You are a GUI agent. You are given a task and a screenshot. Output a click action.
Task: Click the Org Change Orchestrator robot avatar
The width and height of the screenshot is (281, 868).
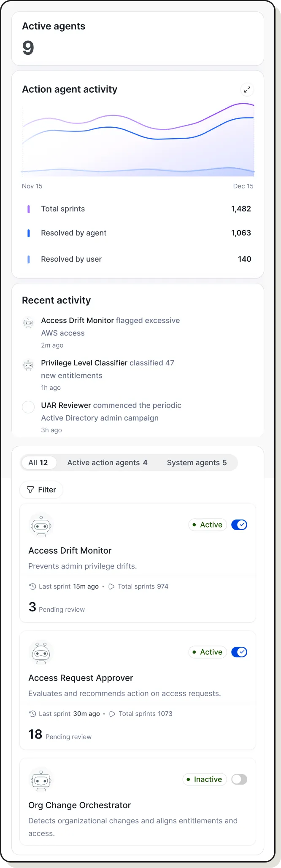(x=41, y=780)
